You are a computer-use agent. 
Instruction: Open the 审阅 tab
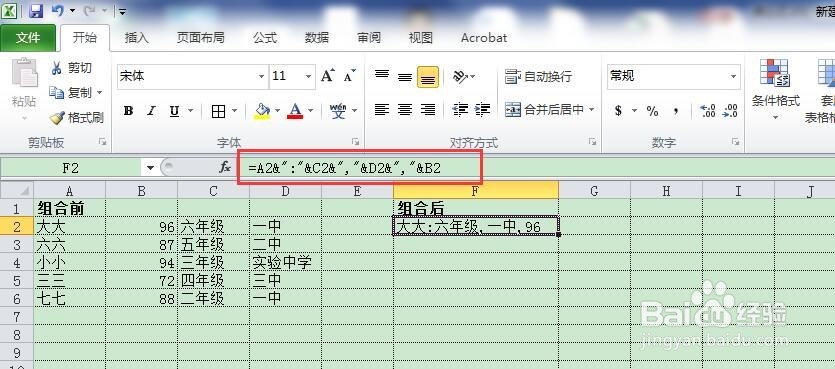[x=369, y=38]
